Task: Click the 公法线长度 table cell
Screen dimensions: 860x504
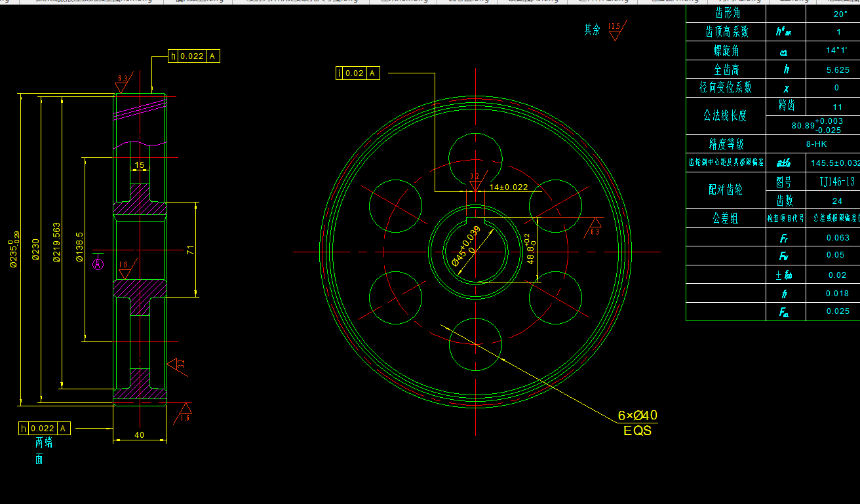Action: click(x=726, y=116)
